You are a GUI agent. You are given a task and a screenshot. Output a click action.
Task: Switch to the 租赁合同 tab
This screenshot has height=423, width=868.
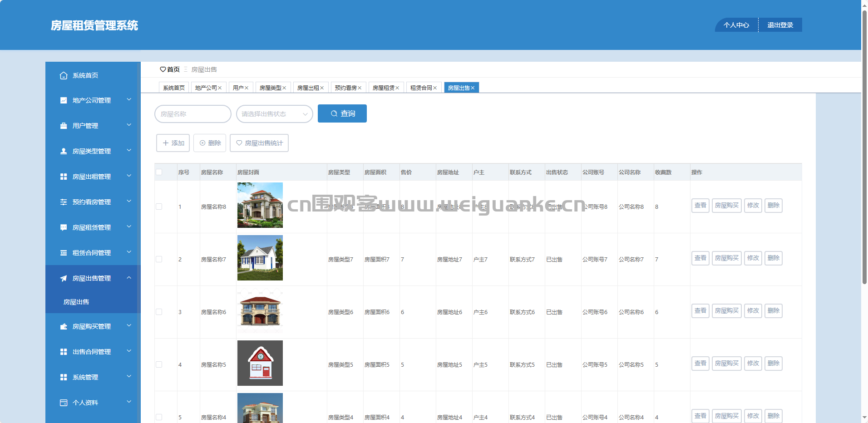[x=421, y=88]
